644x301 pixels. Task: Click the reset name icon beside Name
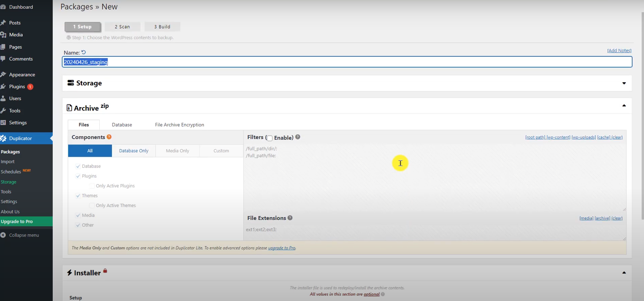(84, 52)
